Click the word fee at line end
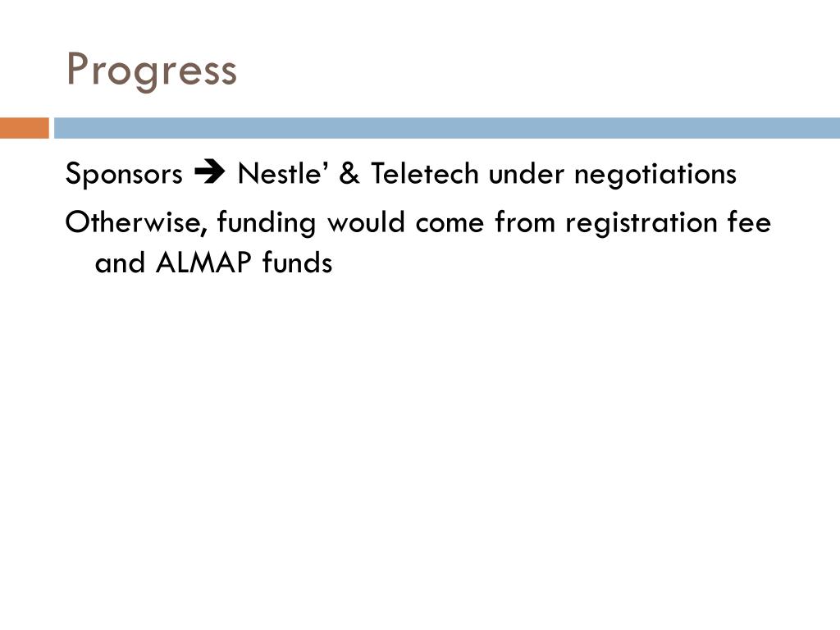Image resolution: width=840 pixels, height=630 pixels. tap(749, 221)
